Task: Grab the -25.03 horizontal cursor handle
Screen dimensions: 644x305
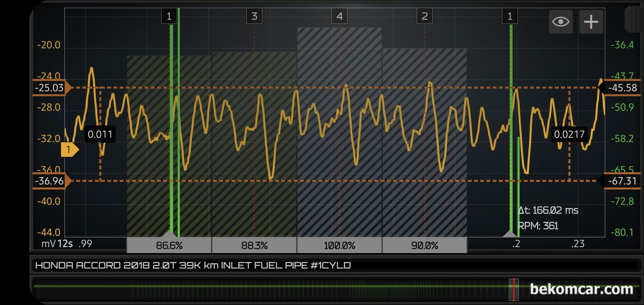Action: (x=49, y=88)
